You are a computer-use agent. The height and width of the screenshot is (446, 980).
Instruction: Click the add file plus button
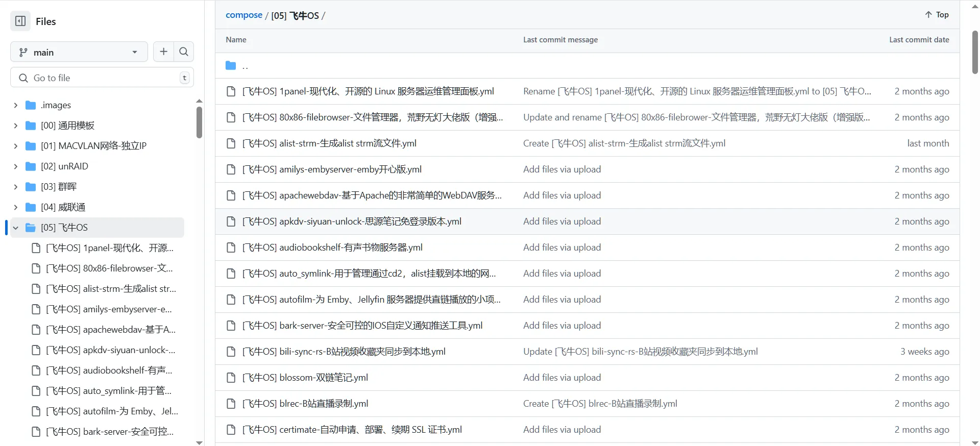(x=163, y=52)
